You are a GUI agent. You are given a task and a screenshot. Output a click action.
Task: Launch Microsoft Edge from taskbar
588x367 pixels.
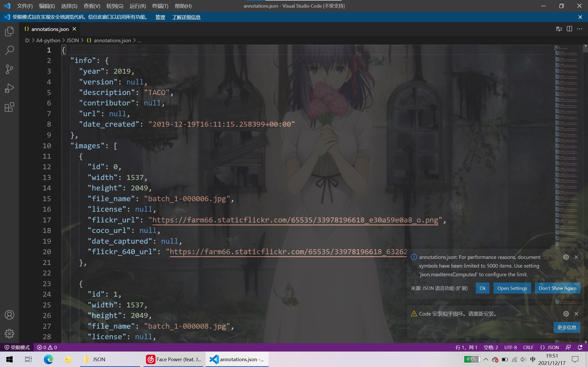[x=48, y=359]
